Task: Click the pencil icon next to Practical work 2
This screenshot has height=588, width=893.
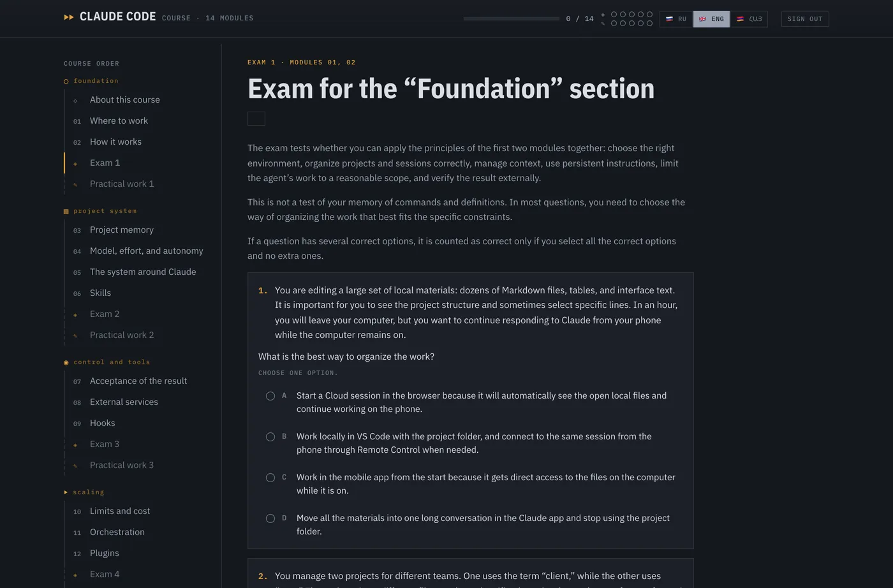Action: [75, 336]
